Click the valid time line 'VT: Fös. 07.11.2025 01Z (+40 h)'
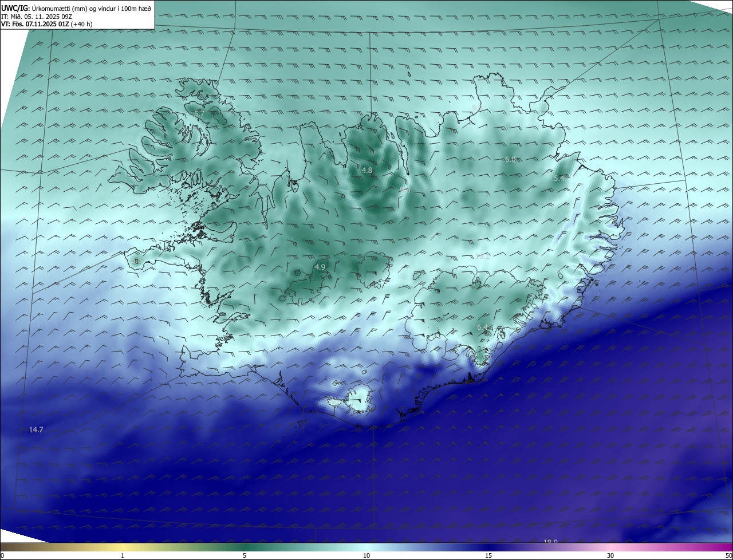Image resolution: width=733 pixels, height=560 pixels. (47, 24)
